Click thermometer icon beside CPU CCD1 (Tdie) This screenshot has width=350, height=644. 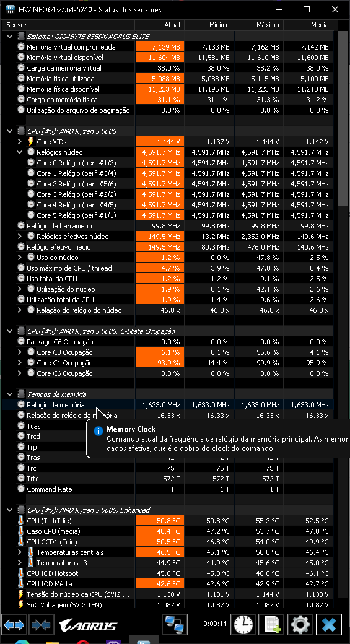pyautogui.click(x=21, y=542)
